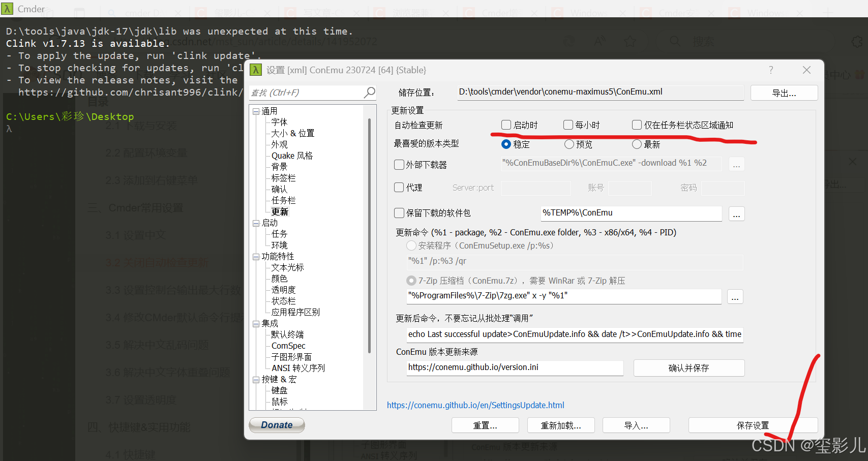Open the 默认终端 settings page
Viewport: 868px width, 461px height.
[x=287, y=334]
